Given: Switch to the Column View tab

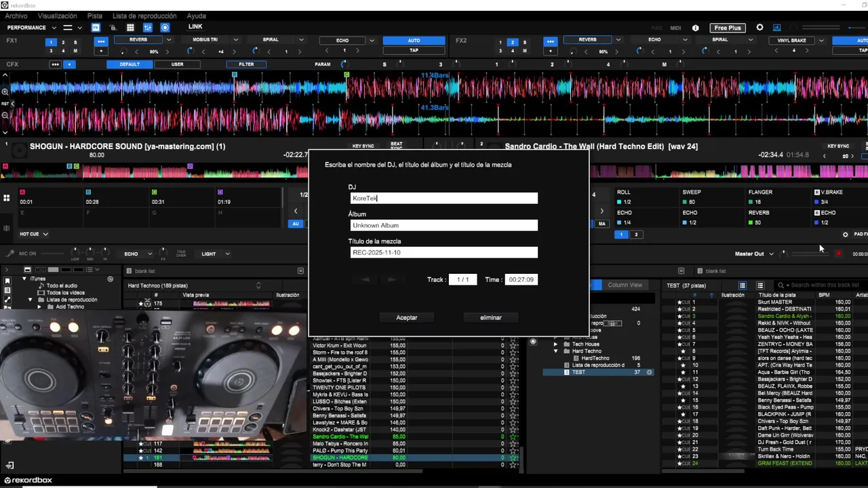Looking at the screenshot, I should (x=625, y=285).
